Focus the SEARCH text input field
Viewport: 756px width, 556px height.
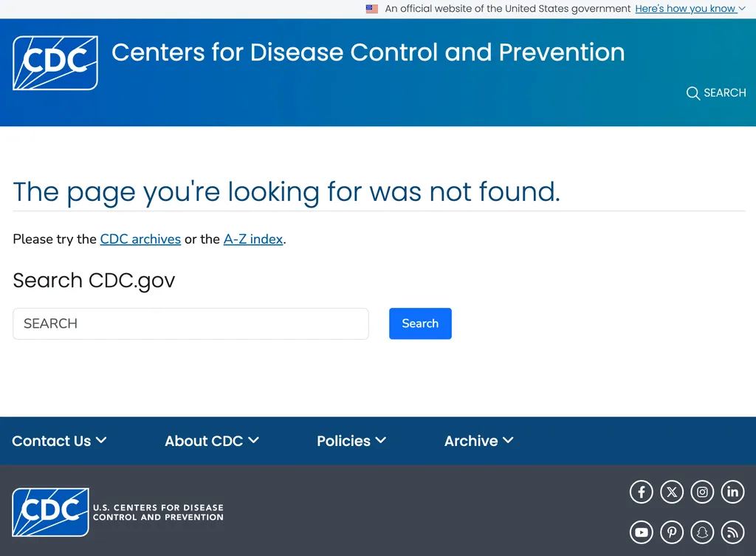point(191,323)
